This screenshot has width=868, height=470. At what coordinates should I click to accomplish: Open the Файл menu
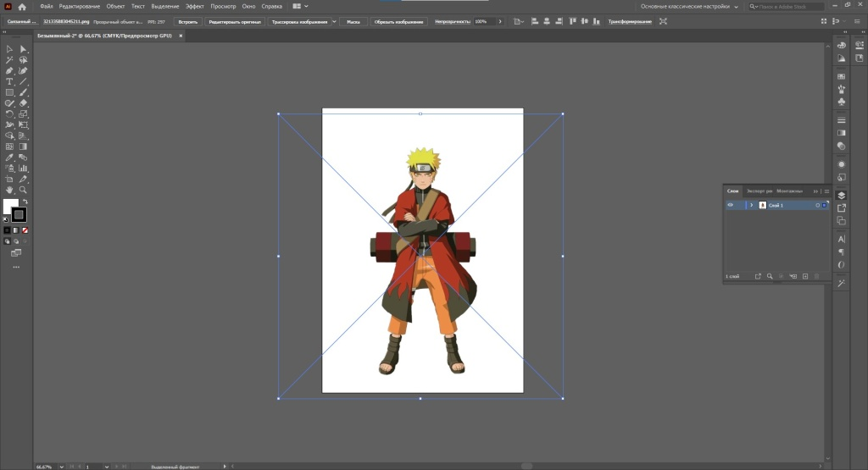47,7
